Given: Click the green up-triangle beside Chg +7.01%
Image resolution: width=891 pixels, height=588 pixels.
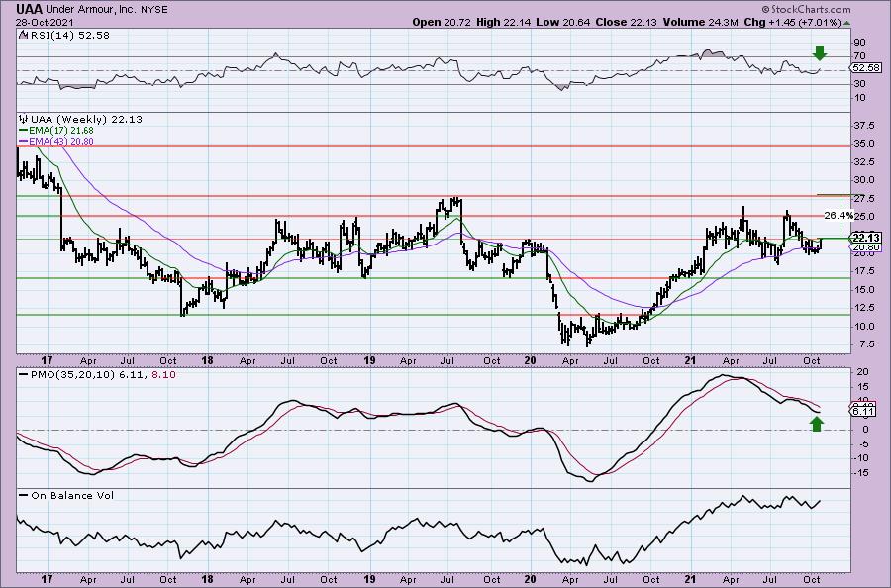Looking at the screenshot, I should pyautogui.click(x=847, y=24).
